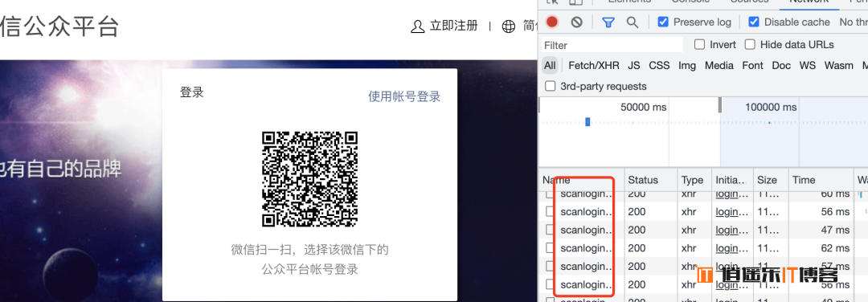The image size is (868, 302).
Task: Click the blue request bar in the timeline overview
Action: (x=588, y=122)
